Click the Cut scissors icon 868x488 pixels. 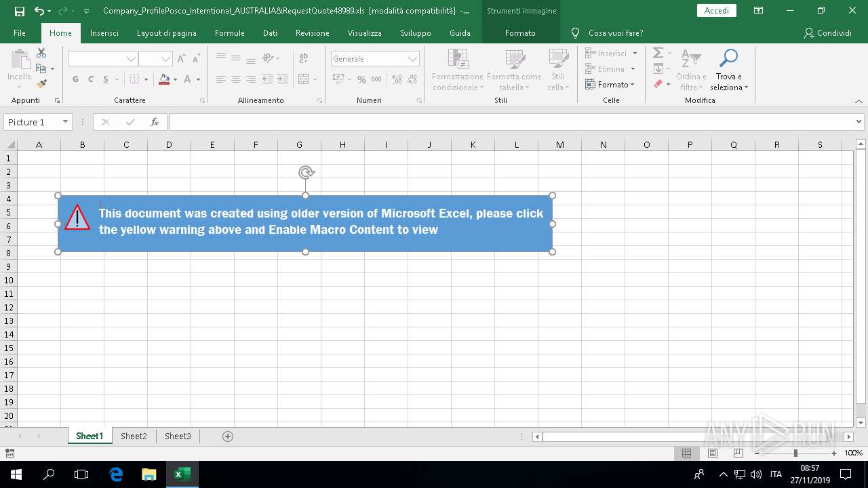click(41, 53)
